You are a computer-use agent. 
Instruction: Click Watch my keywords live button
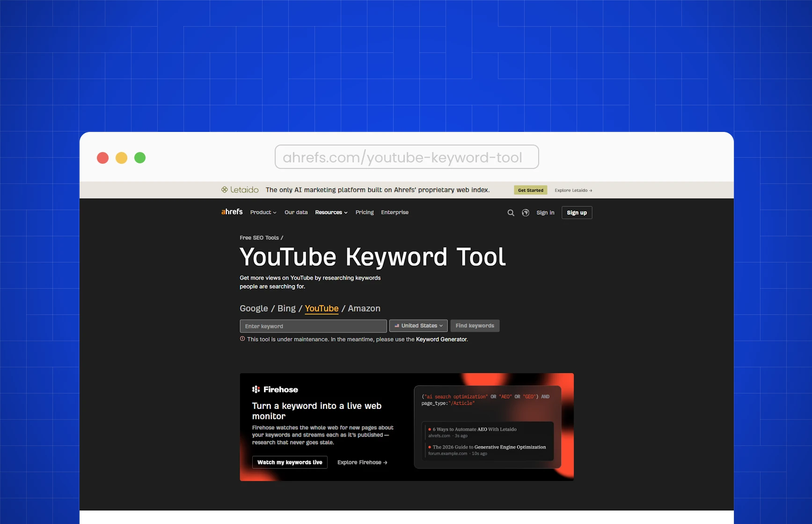pyautogui.click(x=290, y=462)
